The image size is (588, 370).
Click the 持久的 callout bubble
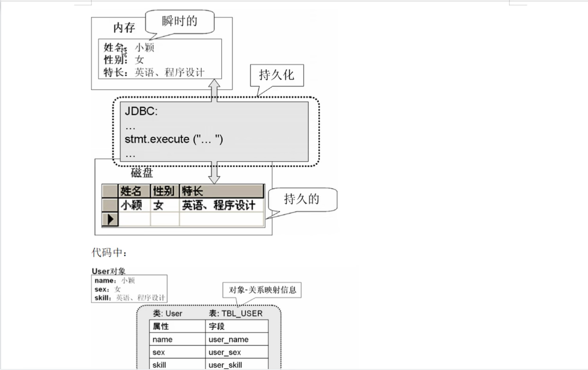coord(302,200)
